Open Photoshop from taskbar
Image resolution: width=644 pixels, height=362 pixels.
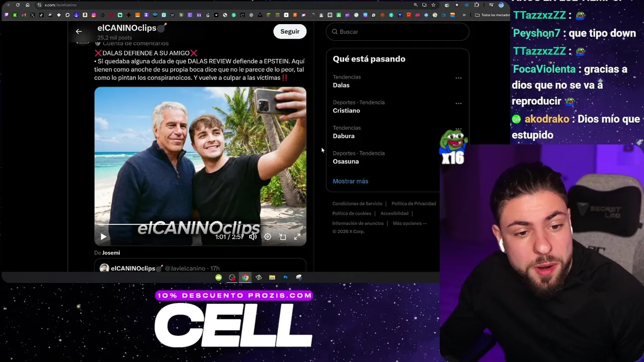(x=285, y=278)
